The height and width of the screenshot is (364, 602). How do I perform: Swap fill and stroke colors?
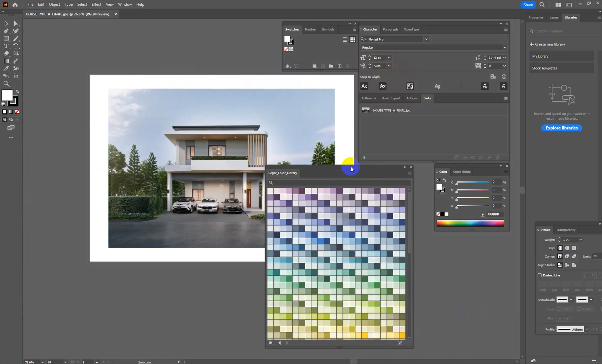coord(17,92)
